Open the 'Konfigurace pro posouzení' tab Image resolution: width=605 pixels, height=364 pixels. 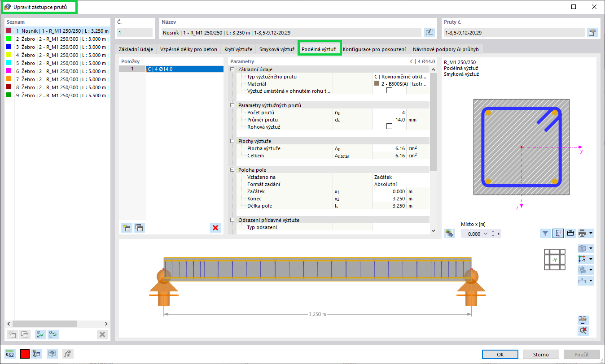point(374,49)
